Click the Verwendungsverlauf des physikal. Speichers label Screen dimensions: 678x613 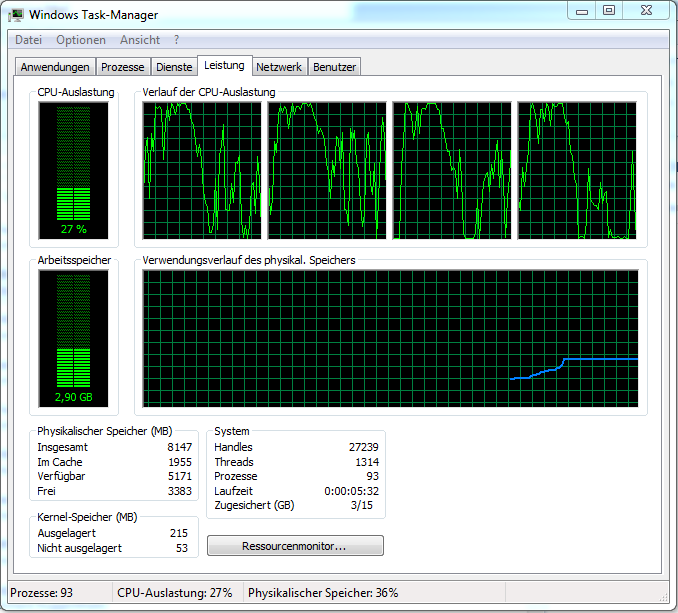click(249, 260)
